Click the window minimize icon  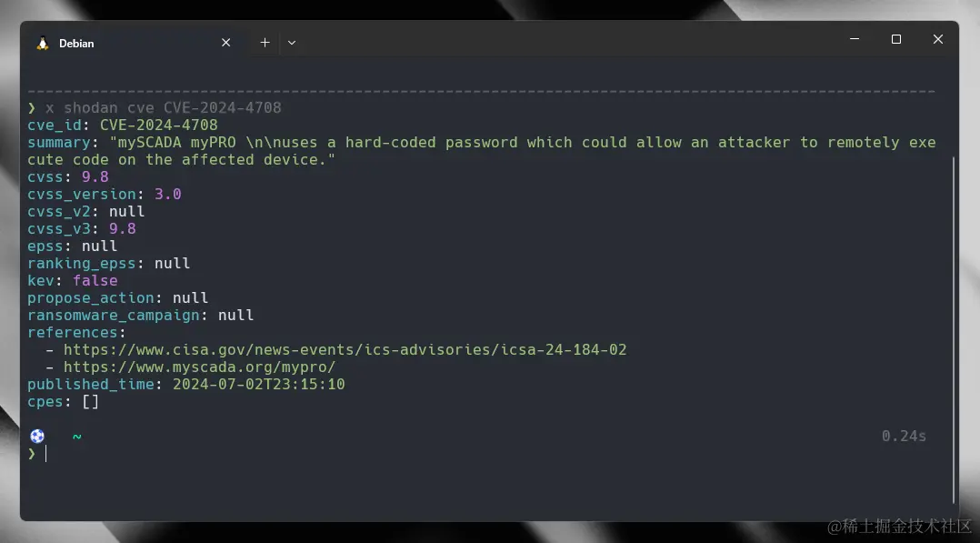click(854, 39)
